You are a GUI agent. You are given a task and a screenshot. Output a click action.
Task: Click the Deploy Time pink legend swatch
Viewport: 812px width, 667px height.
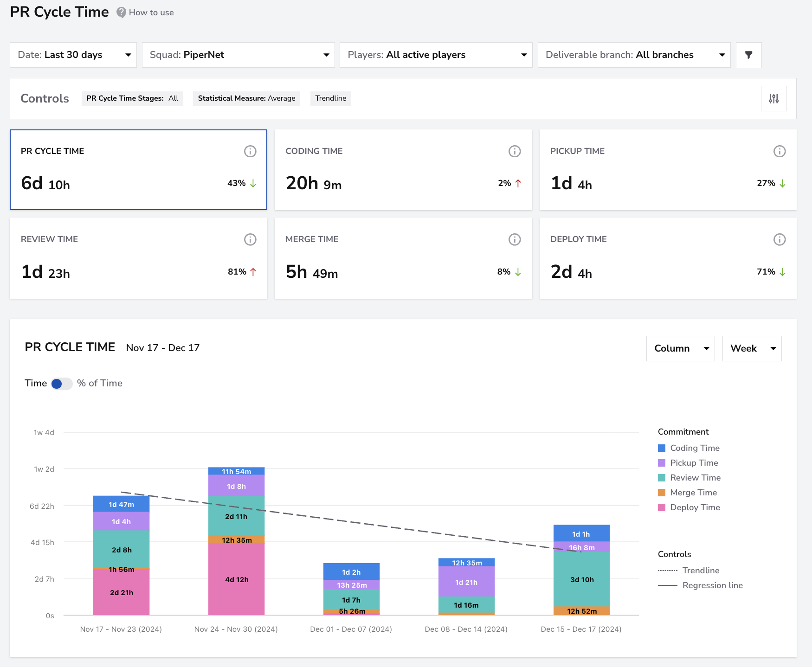click(x=662, y=507)
